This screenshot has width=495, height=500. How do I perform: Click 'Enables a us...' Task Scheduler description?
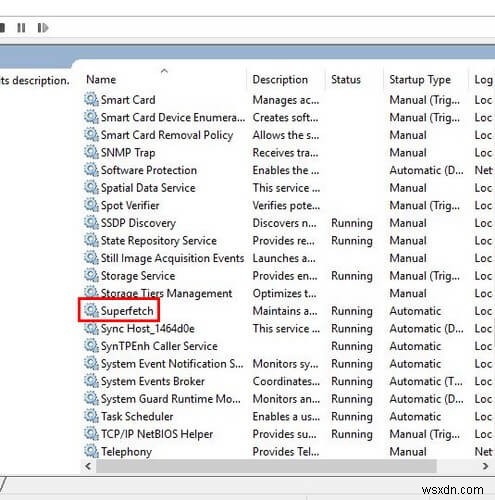[x=286, y=417]
